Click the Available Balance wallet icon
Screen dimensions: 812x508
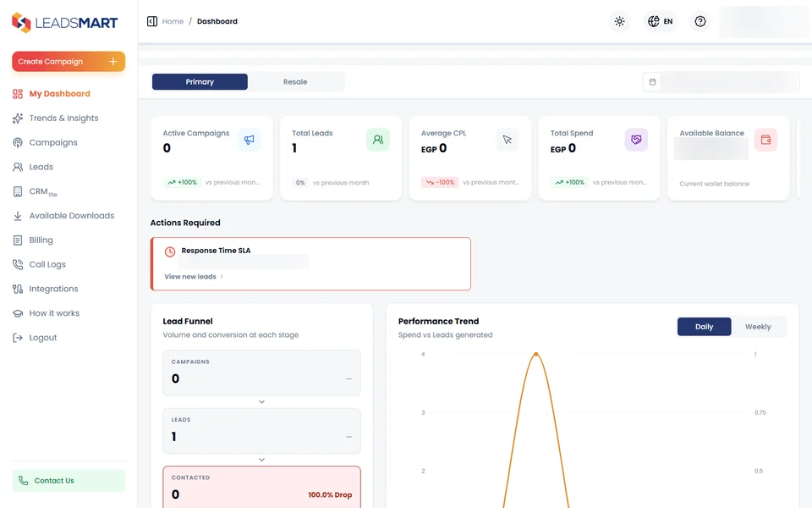pos(765,140)
